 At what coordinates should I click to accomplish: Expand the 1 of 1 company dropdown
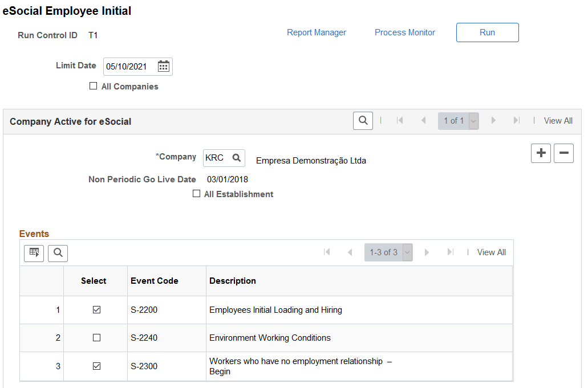tap(473, 121)
